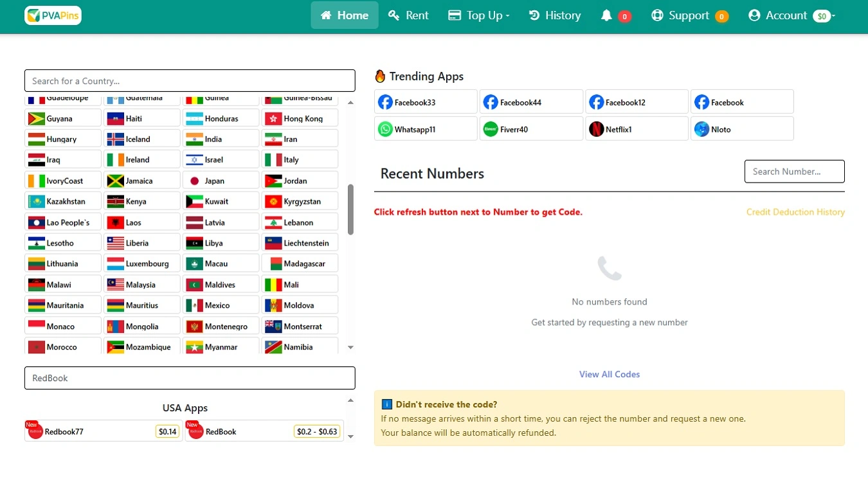Pick Ireland from the country list
The height and width of the screenshot is (482, 868).
(x=142, y=160)
